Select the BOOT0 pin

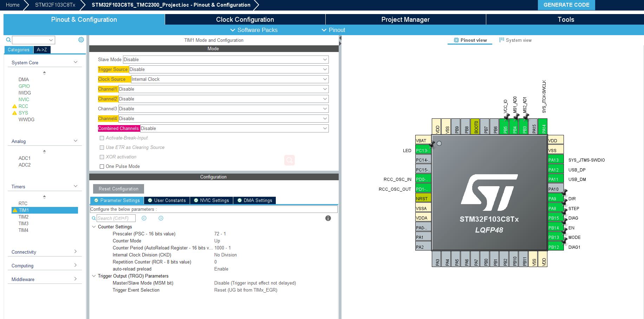[475, 126]
